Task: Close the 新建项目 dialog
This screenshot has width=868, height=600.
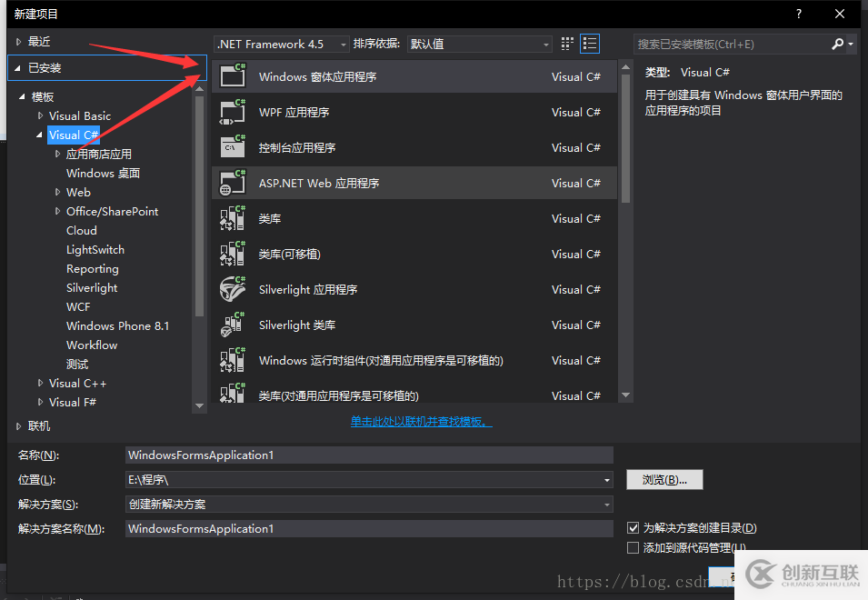Action: [840, 14]
